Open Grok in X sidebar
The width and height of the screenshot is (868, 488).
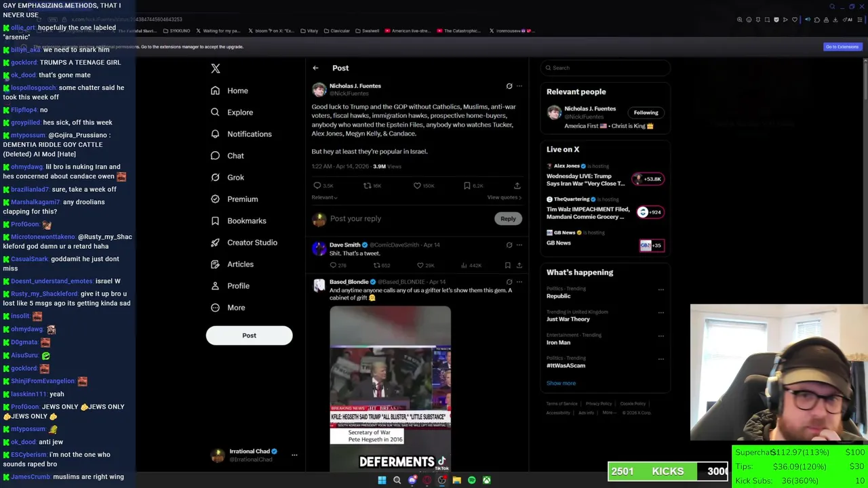pyautogui.click(x=227, y=178)
